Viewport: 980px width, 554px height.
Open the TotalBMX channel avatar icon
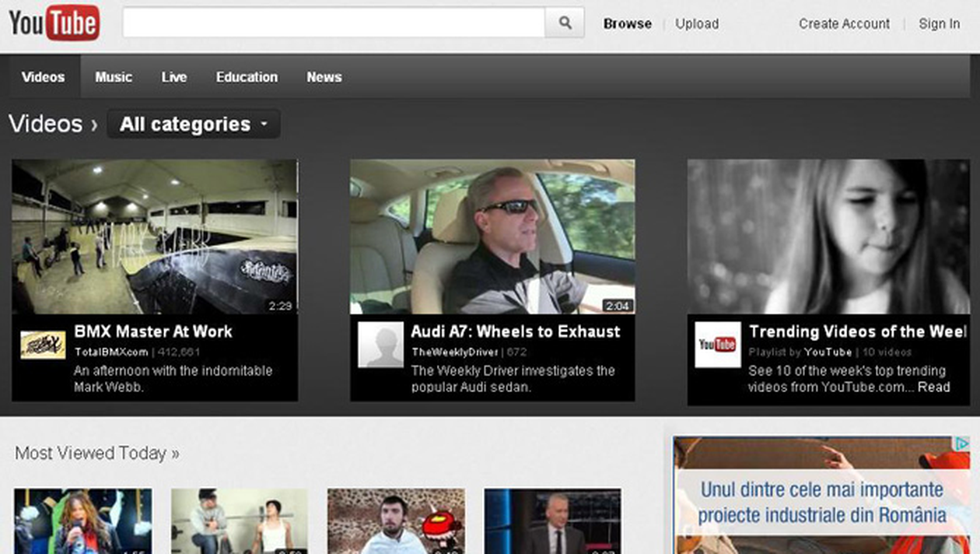[43, 345]
